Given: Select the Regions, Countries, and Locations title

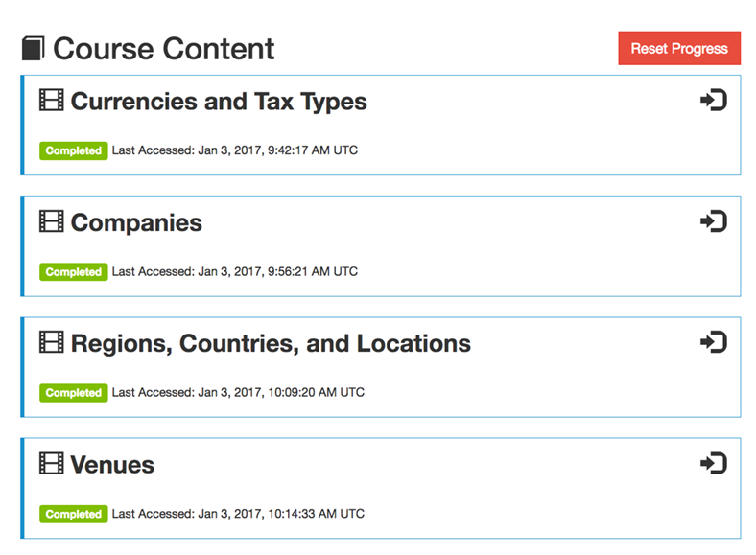Looking at the screenshot, I should coord(271,344).
